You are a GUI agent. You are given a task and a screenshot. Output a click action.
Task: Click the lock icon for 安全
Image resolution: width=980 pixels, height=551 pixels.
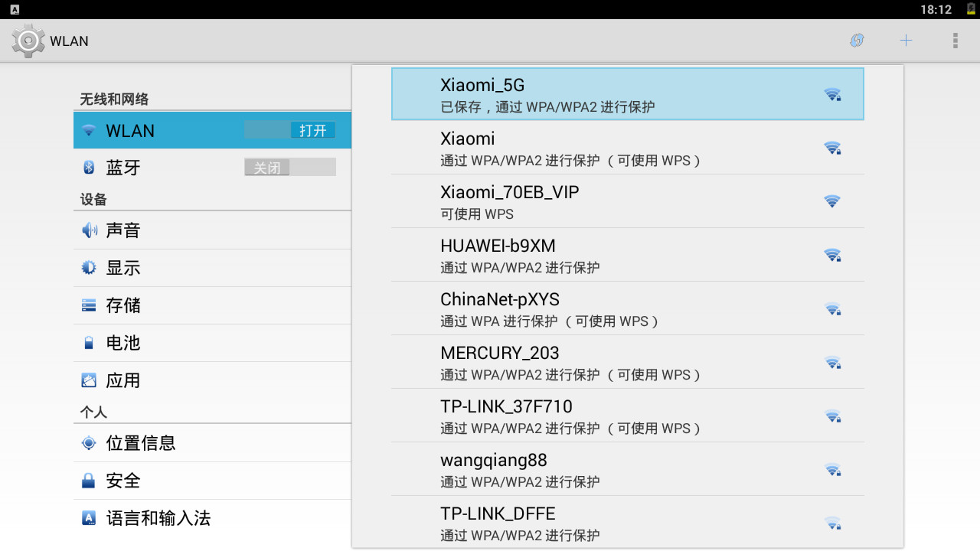89,481
